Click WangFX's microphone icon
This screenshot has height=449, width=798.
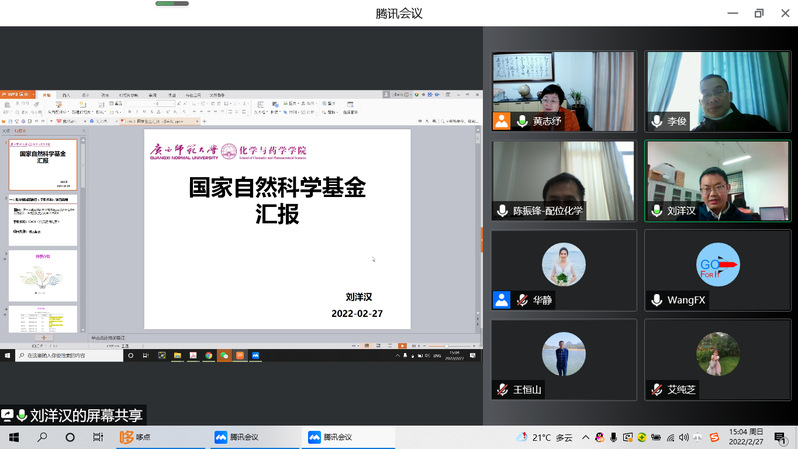pos(657,299)
